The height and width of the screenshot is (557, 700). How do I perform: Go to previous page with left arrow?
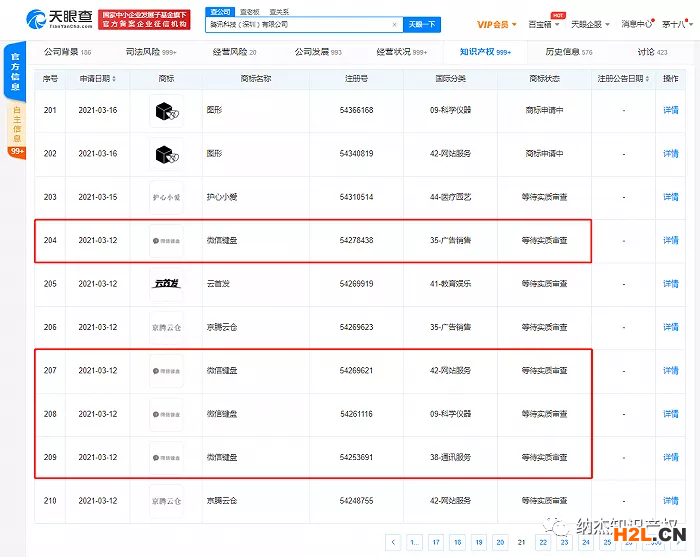pyautogui.click(x=393, y=542)
